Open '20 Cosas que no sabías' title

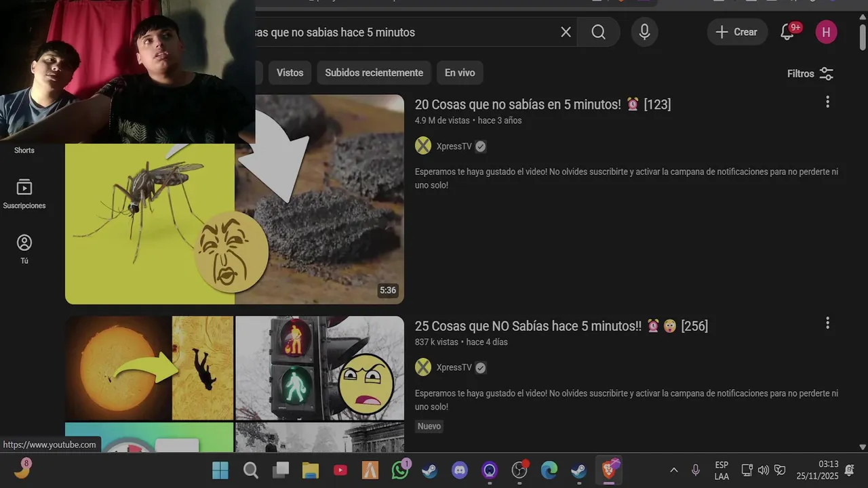click(542, 104)
